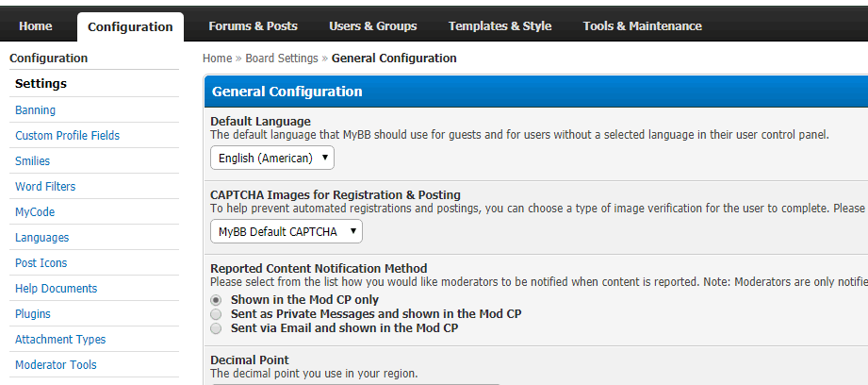
Task: Open Banning in the sidebar
Action: pyautogui.click(x=36, y=110)
